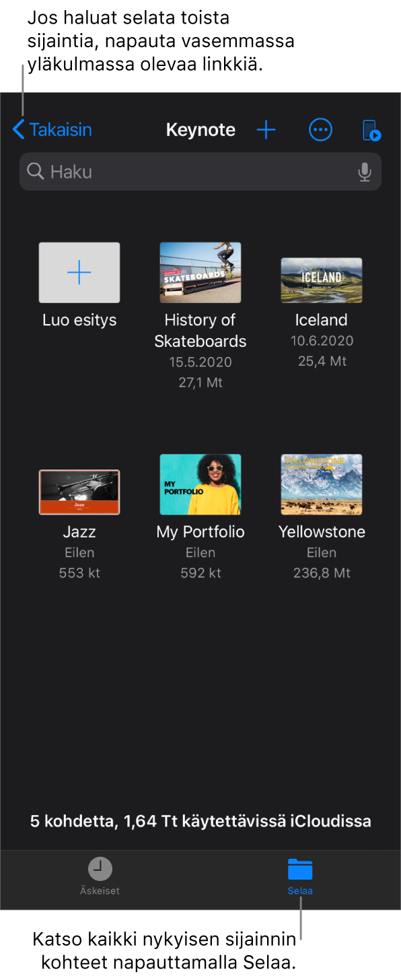Select the Iceland file name label

click(322, 320)
